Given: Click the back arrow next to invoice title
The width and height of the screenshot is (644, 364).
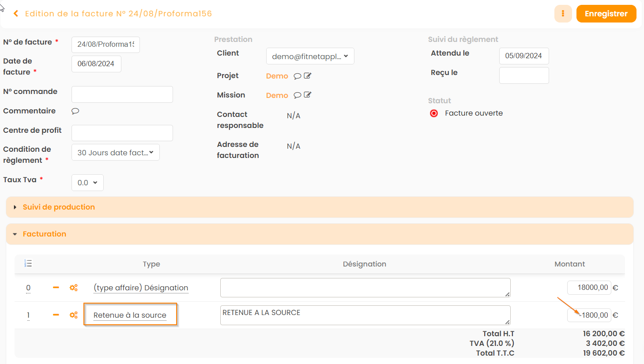Looking at the screenshot, I should 16,14.
